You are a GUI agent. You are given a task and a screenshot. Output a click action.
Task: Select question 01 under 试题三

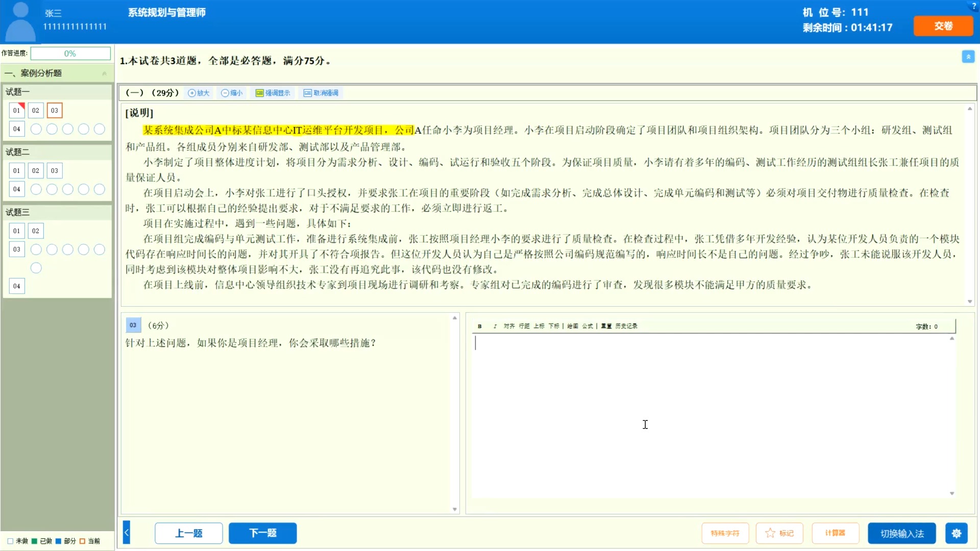coord(17,231)
